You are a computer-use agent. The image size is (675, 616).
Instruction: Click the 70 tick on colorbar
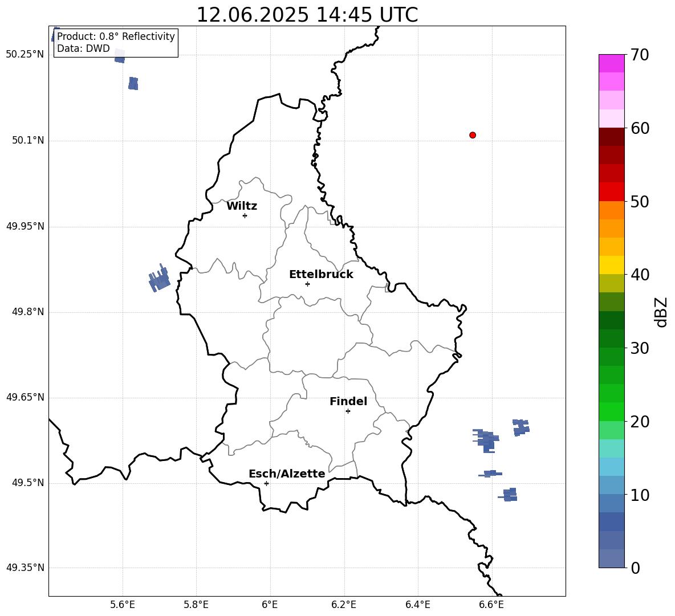click(x=640, y=55)
